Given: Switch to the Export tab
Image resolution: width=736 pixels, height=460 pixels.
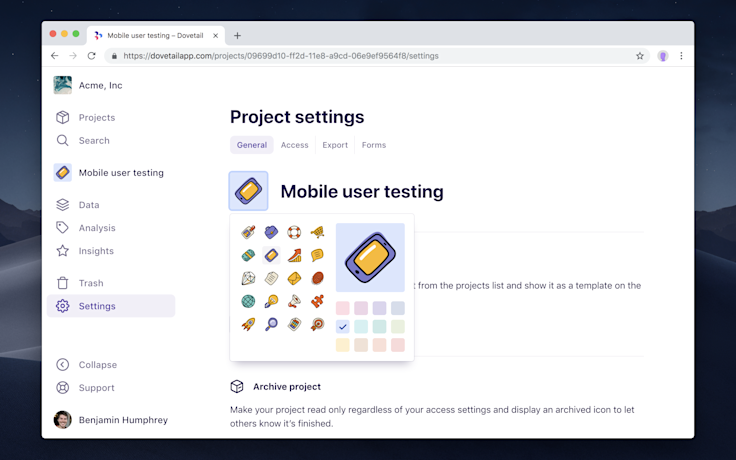Looking at the screenshot, I should click(335, 145).
